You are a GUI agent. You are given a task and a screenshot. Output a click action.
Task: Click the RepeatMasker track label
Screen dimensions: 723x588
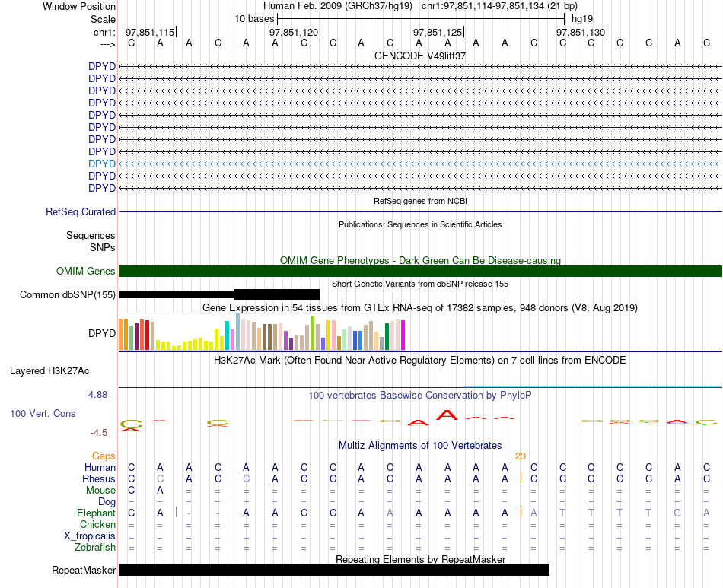click(84, 570)
